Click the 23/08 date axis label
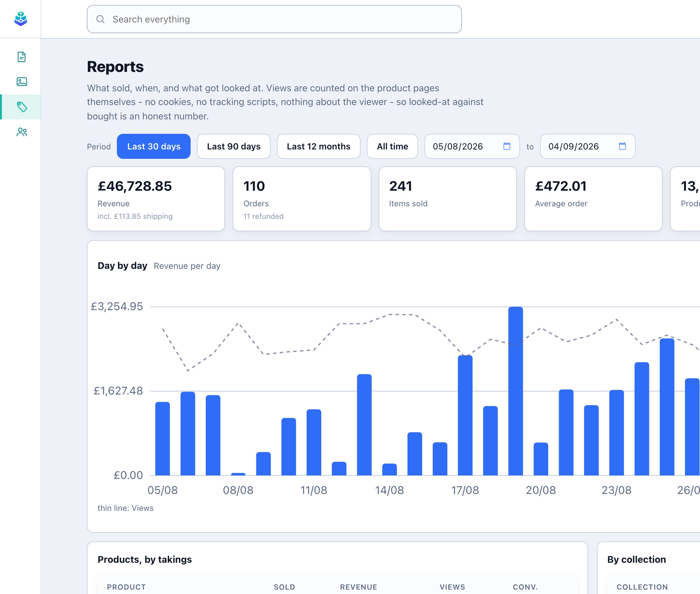 tap(617, 490)
